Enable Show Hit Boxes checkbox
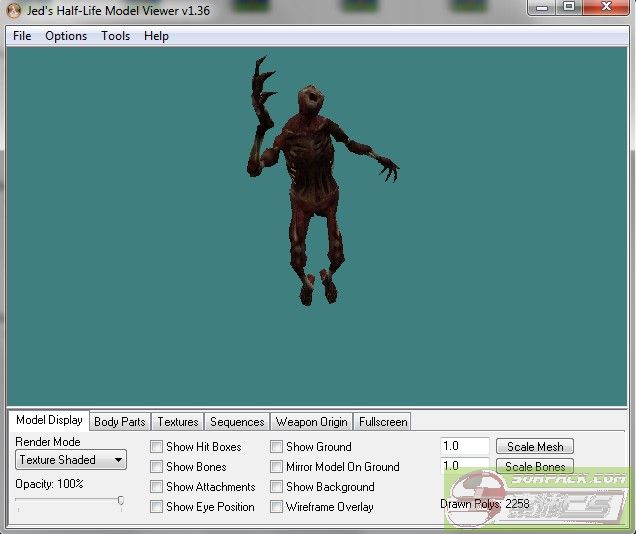Viewport: 636px width, 534px height. coord(157,447)
